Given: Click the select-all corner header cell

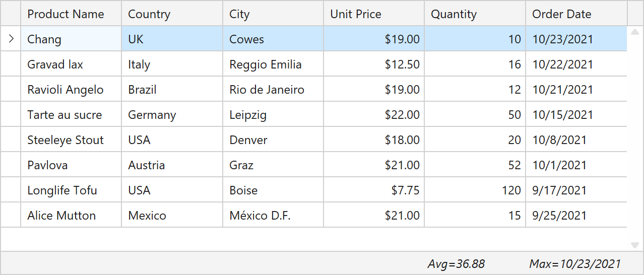Looking at the screenshot, I should [x=11, y=14].
